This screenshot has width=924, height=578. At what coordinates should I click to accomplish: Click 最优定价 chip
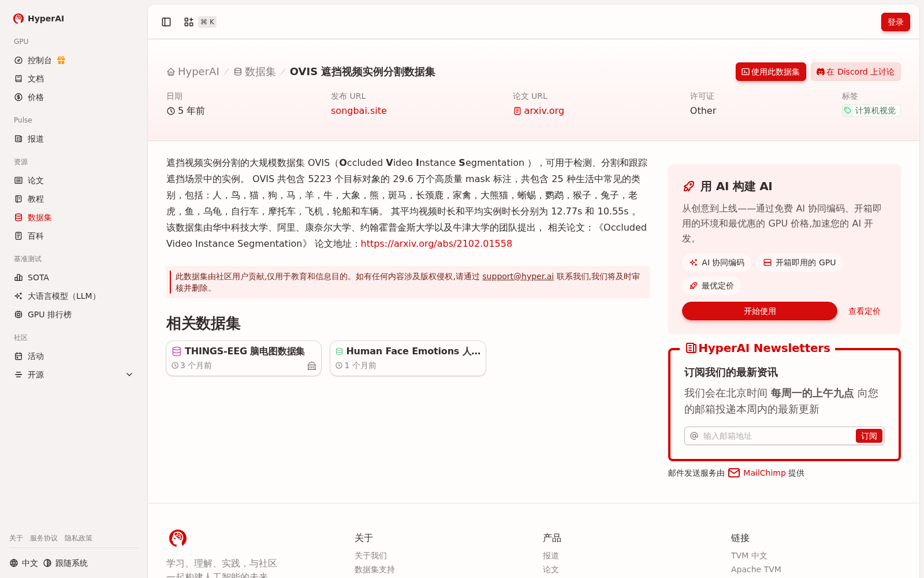pos(711,286)
